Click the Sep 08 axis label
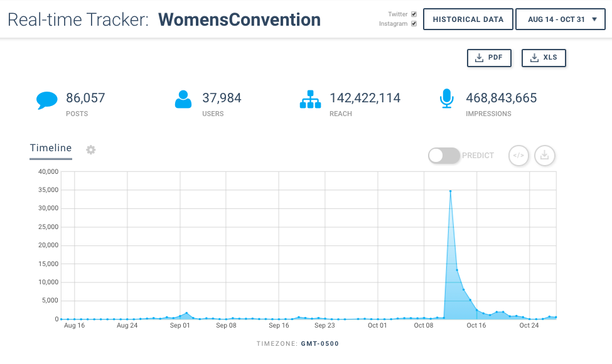This screenshot has width=612, height=364. [x=227, y=325]
